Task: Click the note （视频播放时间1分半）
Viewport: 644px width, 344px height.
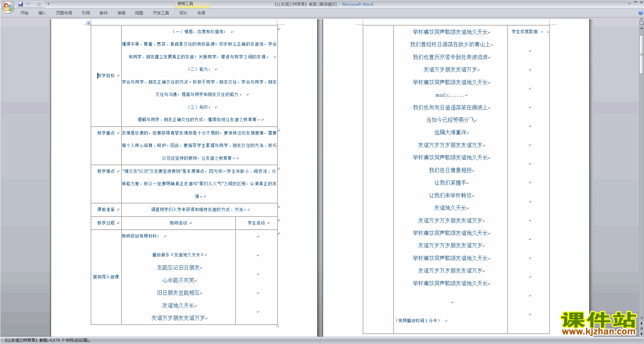Action: point(418,321)
